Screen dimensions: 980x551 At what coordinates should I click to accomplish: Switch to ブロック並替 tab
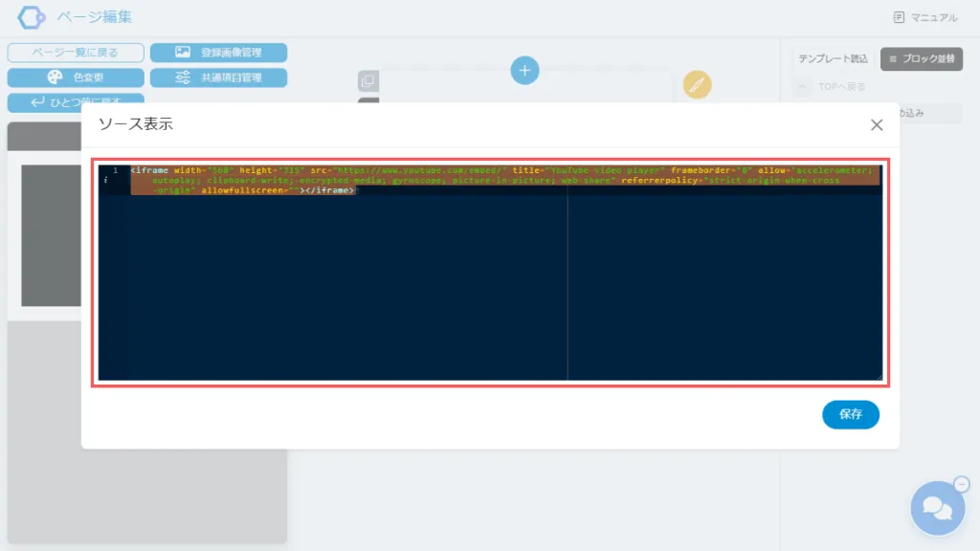click(922, 59)
